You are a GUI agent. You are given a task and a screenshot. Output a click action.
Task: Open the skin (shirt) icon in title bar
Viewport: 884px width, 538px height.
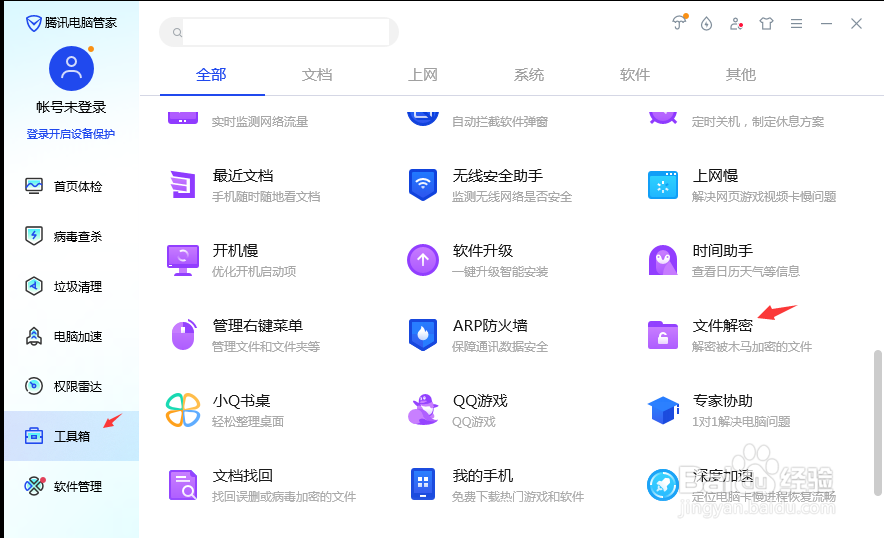pyautogui.click(x=766, y=24)
